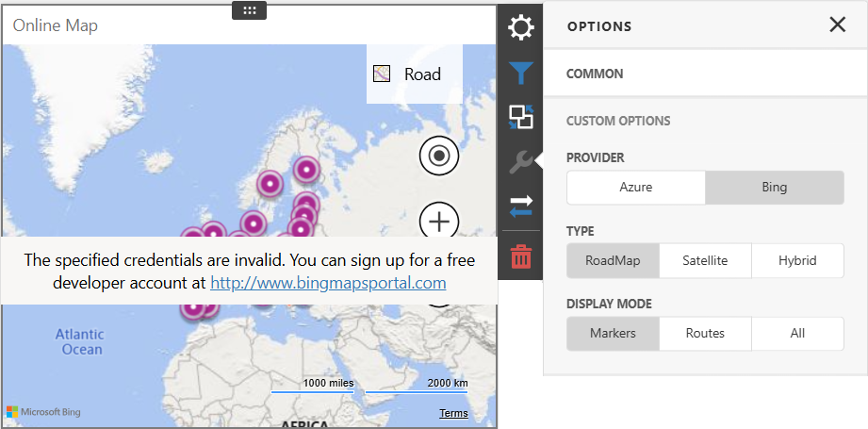This screenshot has height=429, width=868.
Task: Select the wrench Custom Options icon
Action: [521, 161]
